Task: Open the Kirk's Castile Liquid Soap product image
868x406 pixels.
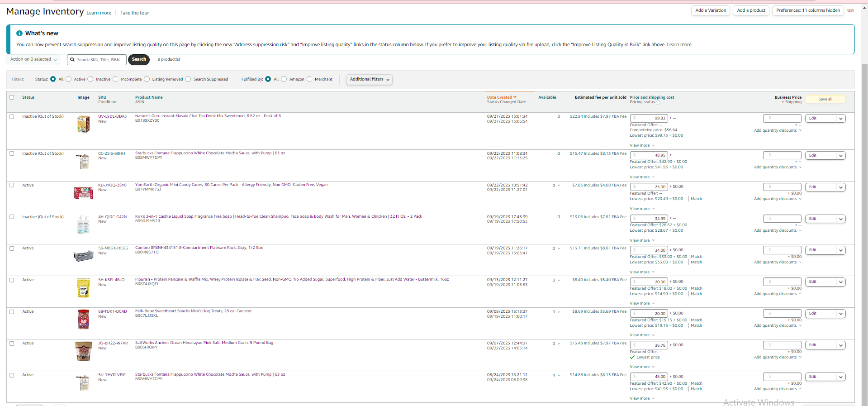Action: point(83,224)
